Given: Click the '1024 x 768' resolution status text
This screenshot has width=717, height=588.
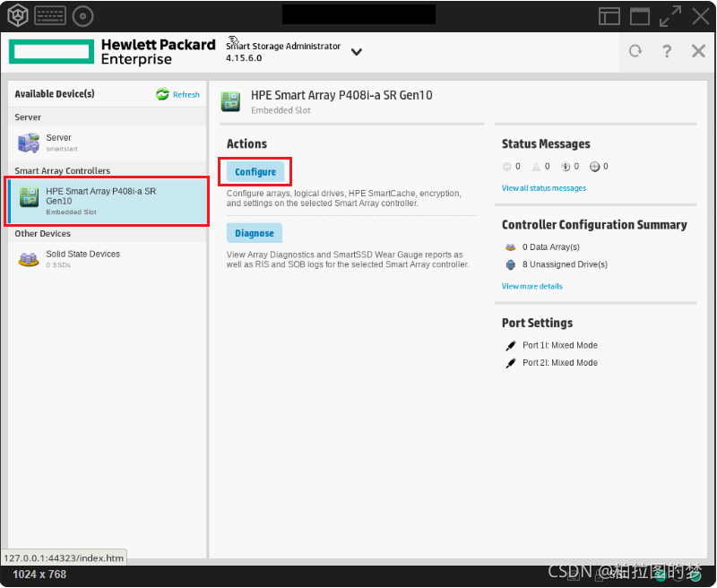Looking at the screenshot, I should [x=39, y=575].
